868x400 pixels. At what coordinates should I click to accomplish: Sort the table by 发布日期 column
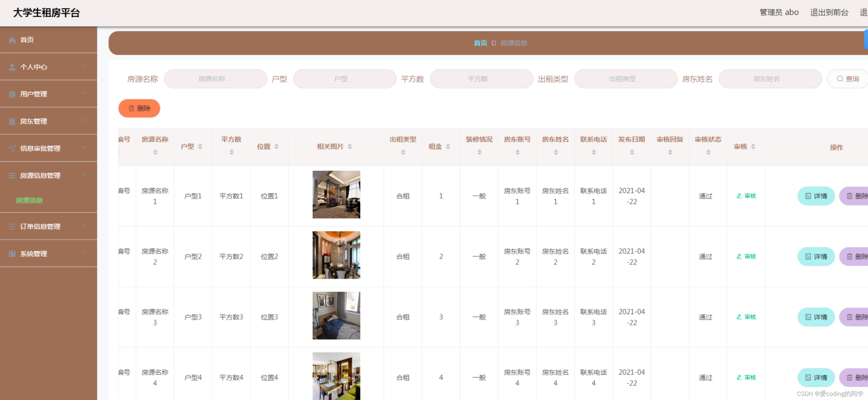pyautogui.click(x=632, y=152)
